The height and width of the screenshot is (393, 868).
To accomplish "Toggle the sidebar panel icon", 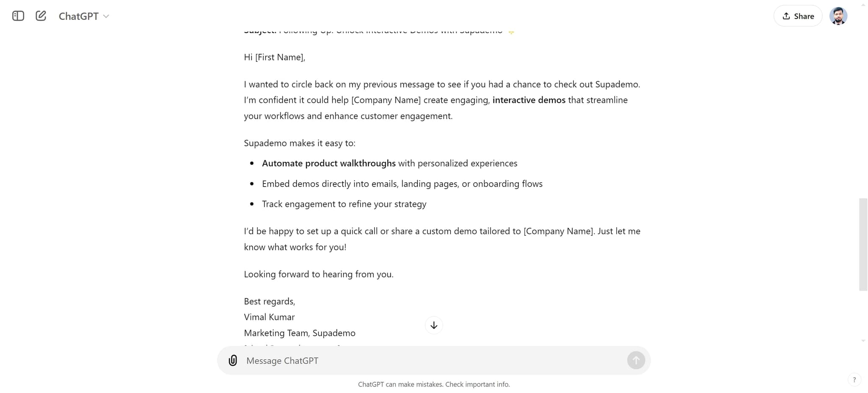I will (17, 16).
